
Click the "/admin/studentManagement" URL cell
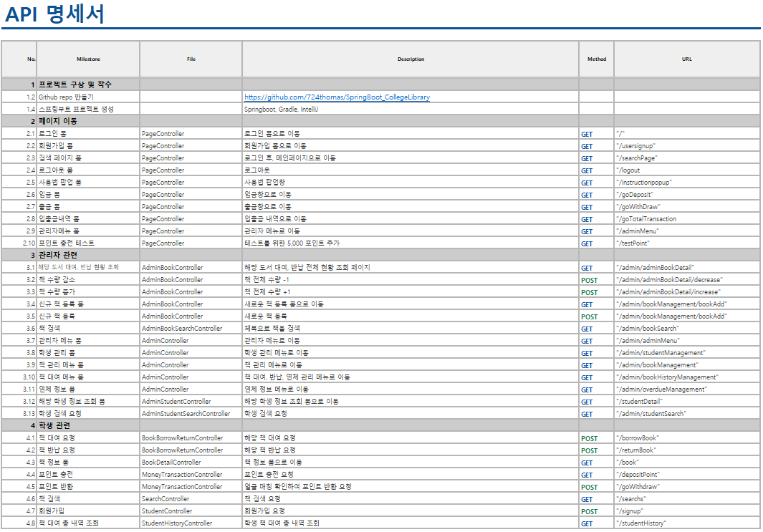coord(686,352)
